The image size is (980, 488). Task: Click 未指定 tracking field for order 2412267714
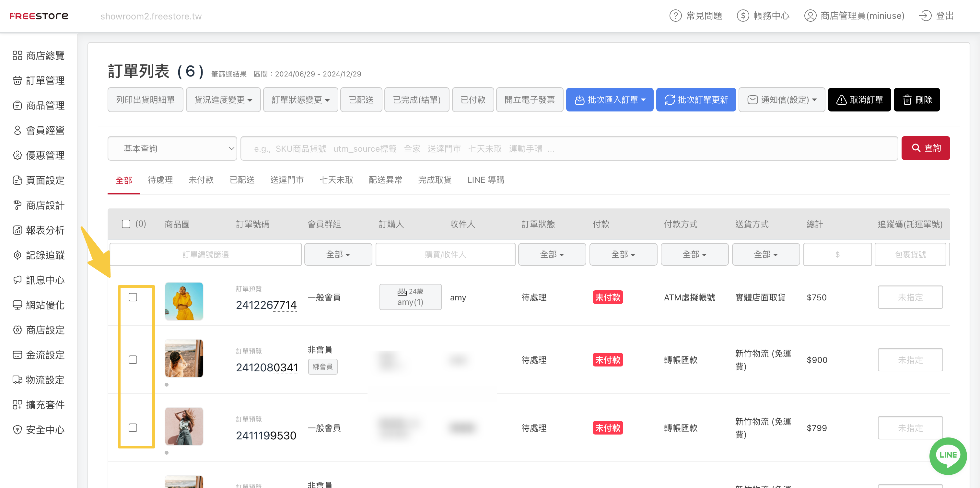point(910,297)
